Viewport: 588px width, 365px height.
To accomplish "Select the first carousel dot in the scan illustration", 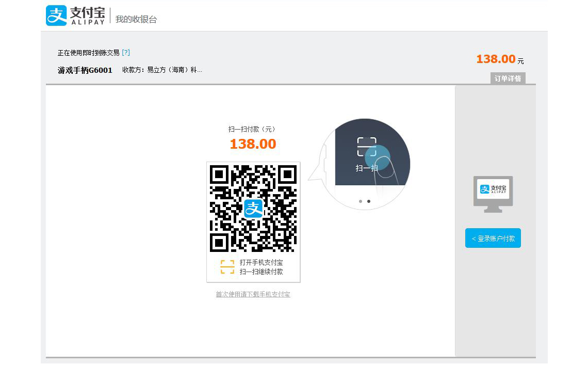I will click(x=361, y=201).
